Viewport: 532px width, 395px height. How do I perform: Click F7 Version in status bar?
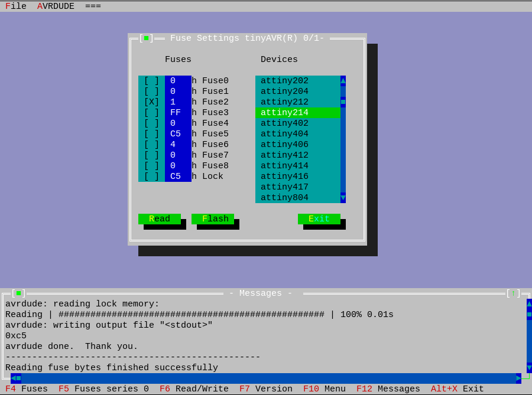[265, 389]
